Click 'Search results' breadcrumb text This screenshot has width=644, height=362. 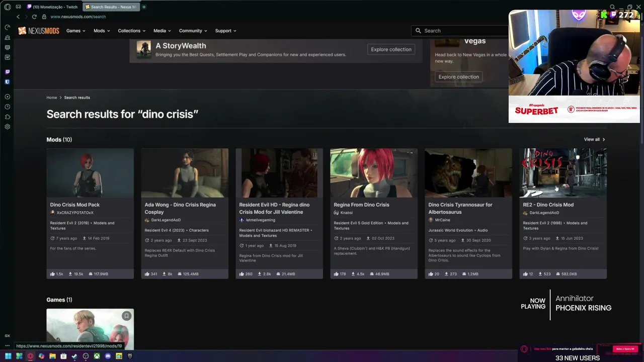pyautogui.click(x=77, y=98)
